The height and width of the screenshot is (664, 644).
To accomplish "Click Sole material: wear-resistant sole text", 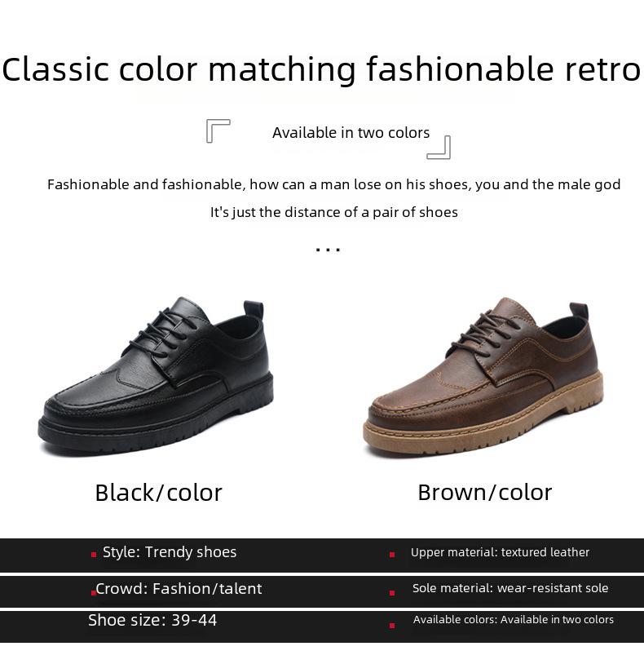I will coord(510,588).
